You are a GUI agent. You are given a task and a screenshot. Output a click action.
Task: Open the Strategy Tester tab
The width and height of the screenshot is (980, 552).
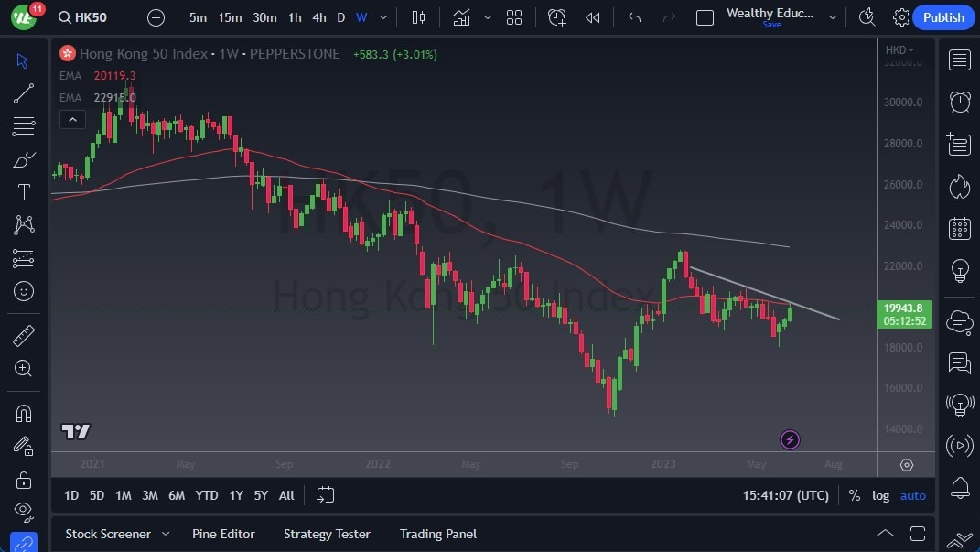pos(327,534)
